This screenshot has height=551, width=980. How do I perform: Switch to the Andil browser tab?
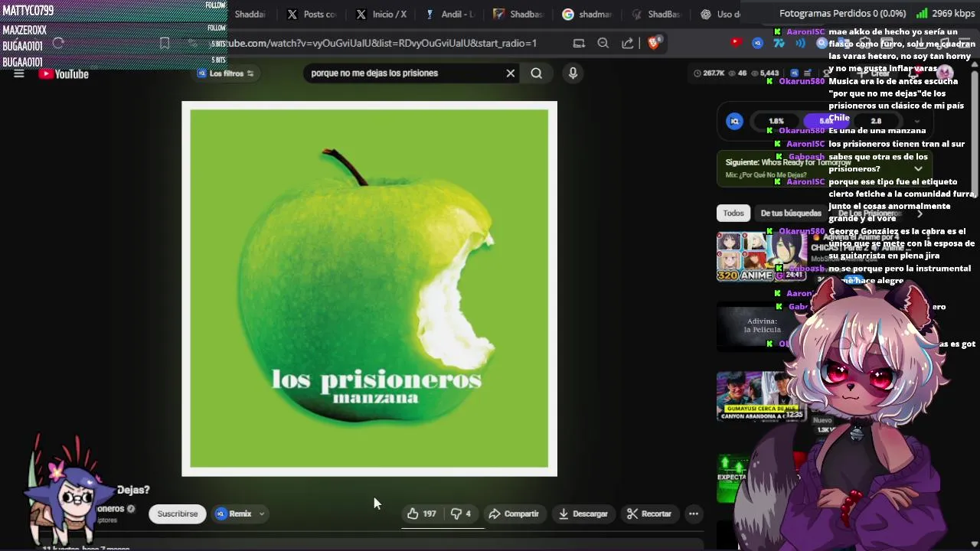point(450,14)
